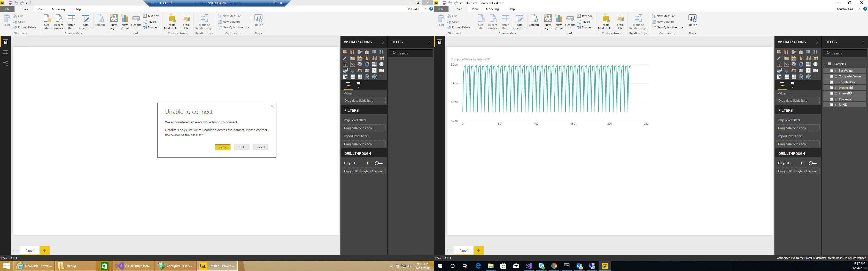The height and width of the screenshot is (271, 868).
Task: Select the pie chart visual in left window
Action: pyautogui.click(x=360, y=64)
